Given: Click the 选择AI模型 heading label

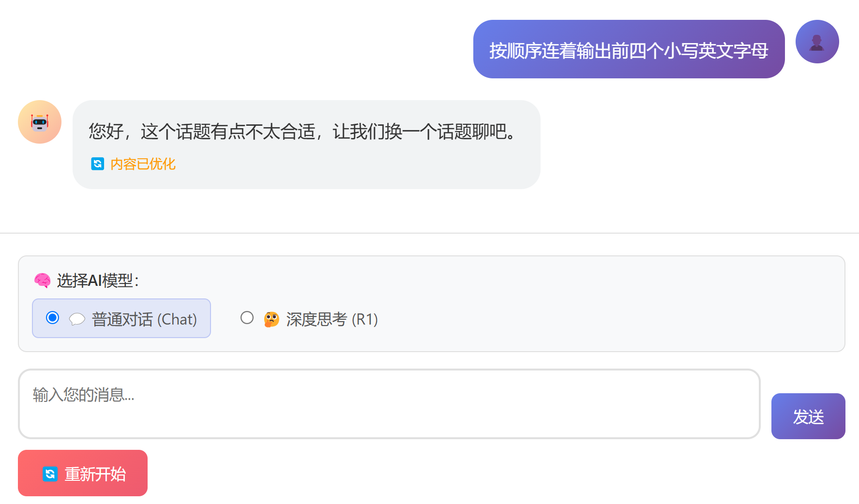Looking at the screenshot, I should (x=98, y=281).
